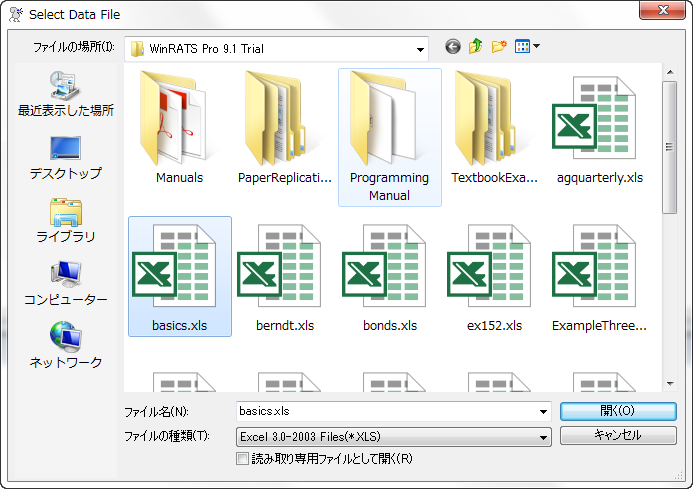Click the scrollbar down arrow in file list
The width and height of the screenshot is (693, 489).
click(x=670, y=383)
